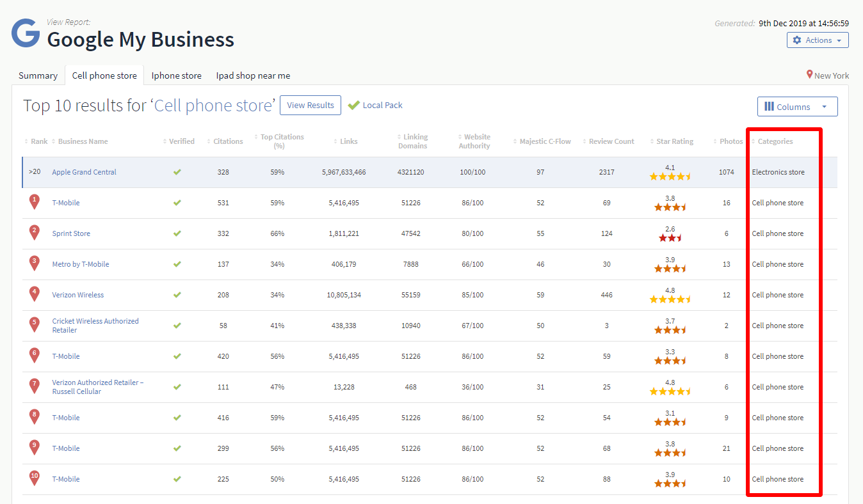Sort by Linking Domains header

point(412,141)
